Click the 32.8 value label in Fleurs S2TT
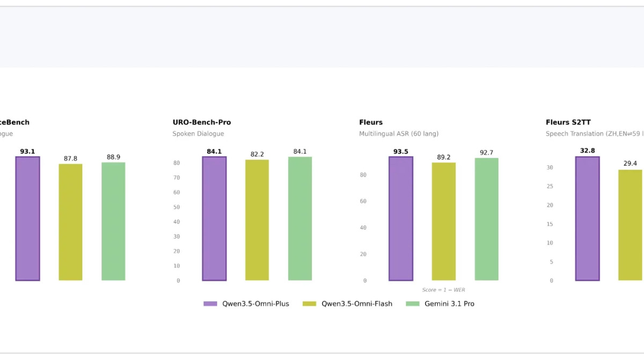The width and height of the screenshot is (644, 362). 587,150
